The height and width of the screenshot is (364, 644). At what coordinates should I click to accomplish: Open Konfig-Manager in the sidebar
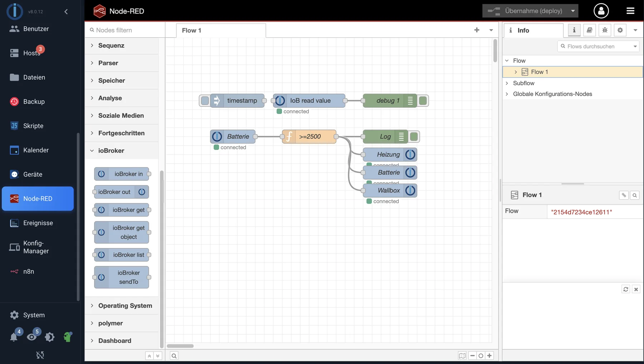tap(38, 247)
